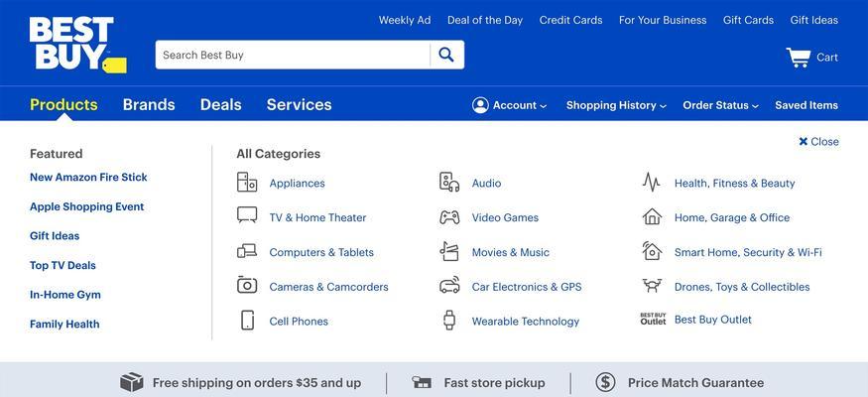Click the Cameras & Camcorders camera icon
The height and width of the screenshot is (397, 868).
247,285
